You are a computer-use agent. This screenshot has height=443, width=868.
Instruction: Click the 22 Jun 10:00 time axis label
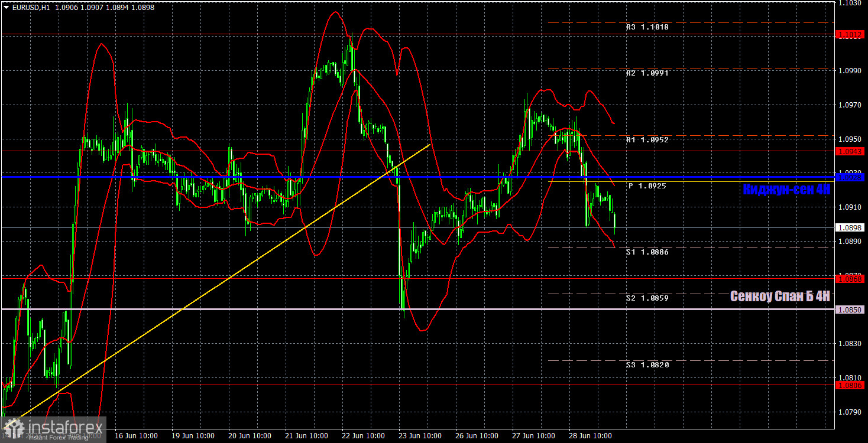point(364,436)
